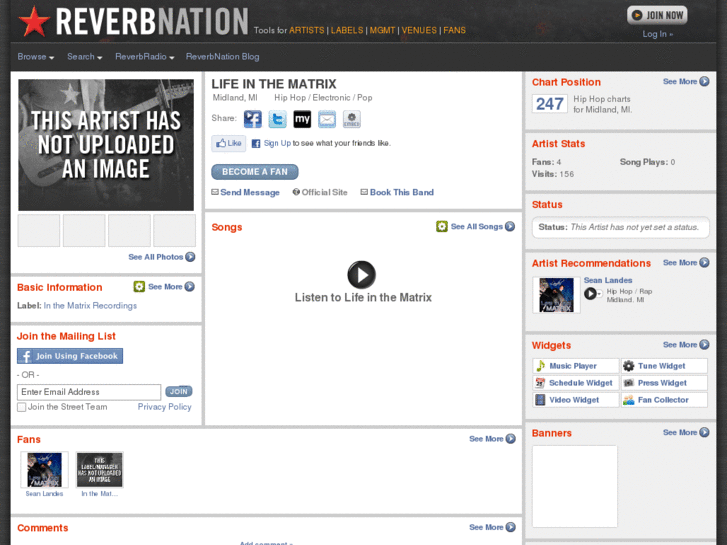Click the Enter Email Address field
This screenshot has height=545, width=727.
click(x=89, y=392)
